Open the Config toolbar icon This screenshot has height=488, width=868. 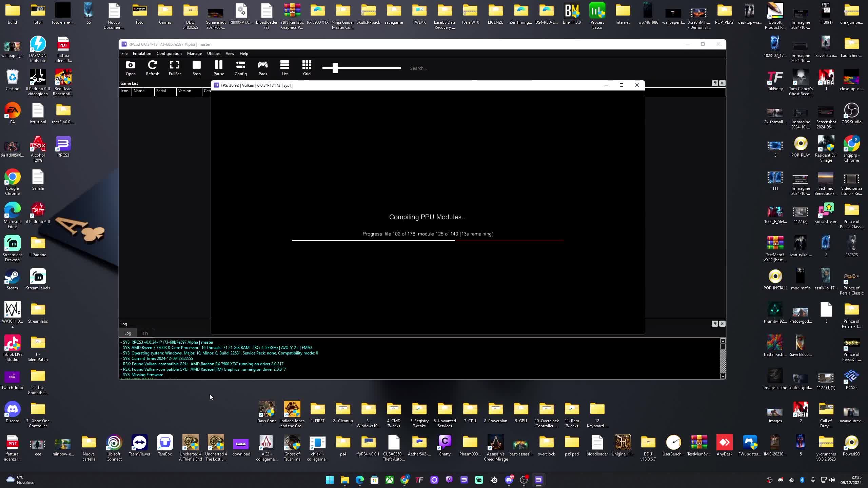point(241,68)
